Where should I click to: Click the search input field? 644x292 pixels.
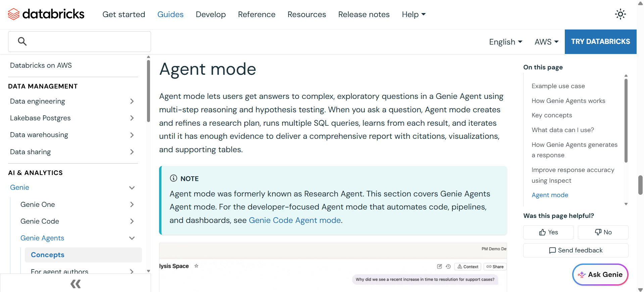click(x=80, y=42)
